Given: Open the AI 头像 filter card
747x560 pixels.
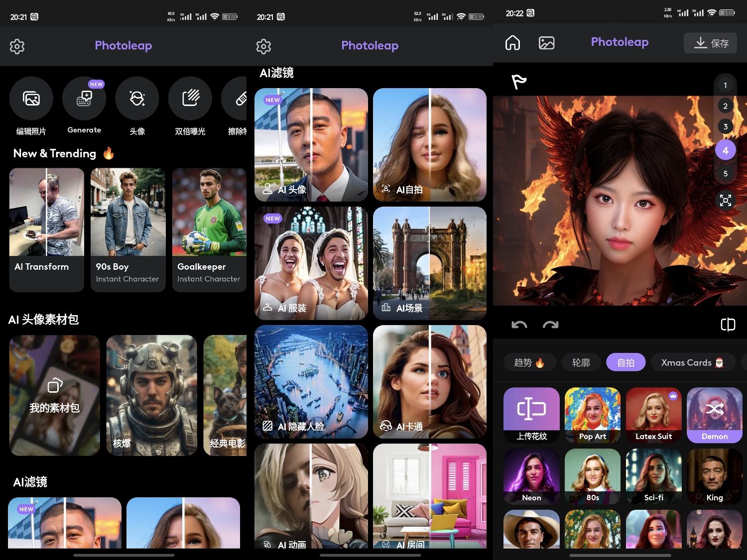Looking at the screenshot, I should pos(311,145).
